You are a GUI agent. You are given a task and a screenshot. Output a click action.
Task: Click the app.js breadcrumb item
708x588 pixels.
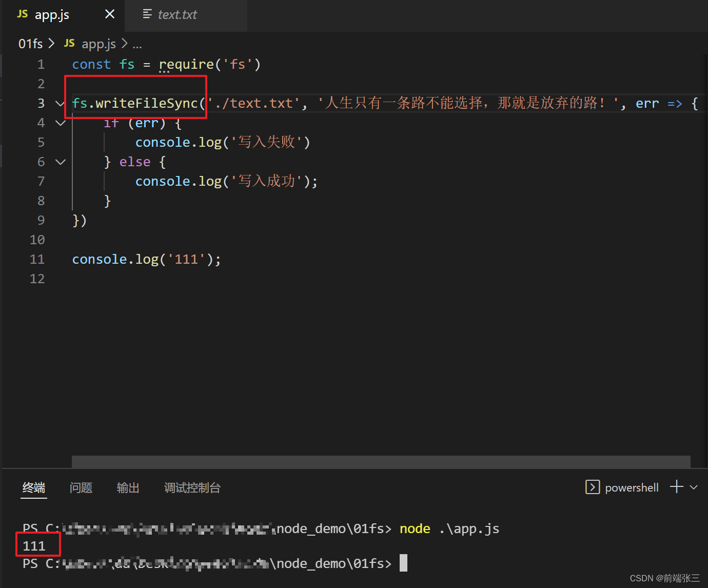pos(99,44)
